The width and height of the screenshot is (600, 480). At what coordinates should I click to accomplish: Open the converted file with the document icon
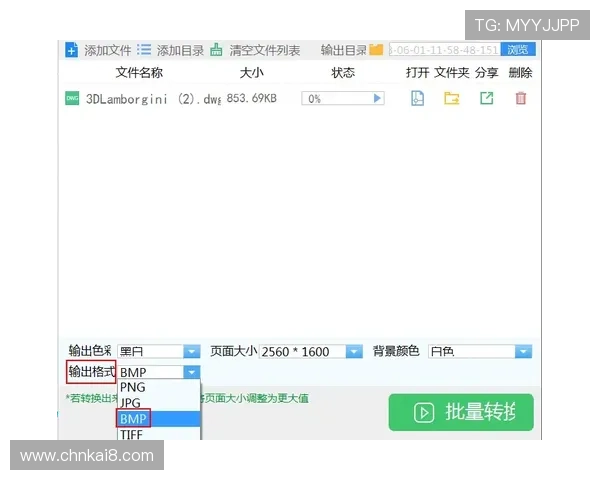pos(417,98)
